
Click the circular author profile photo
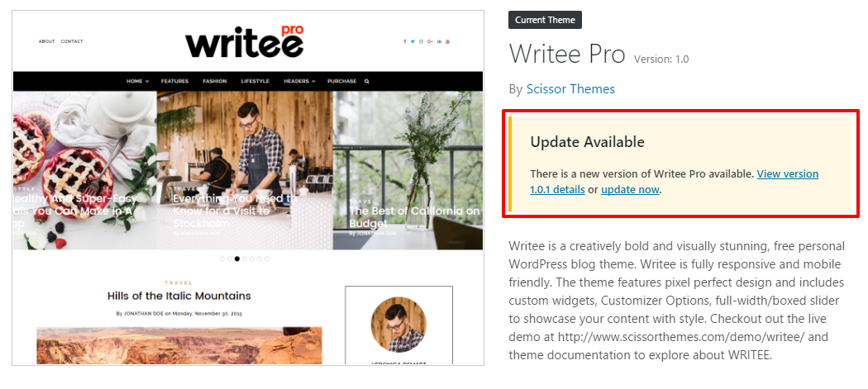(398, 325)
